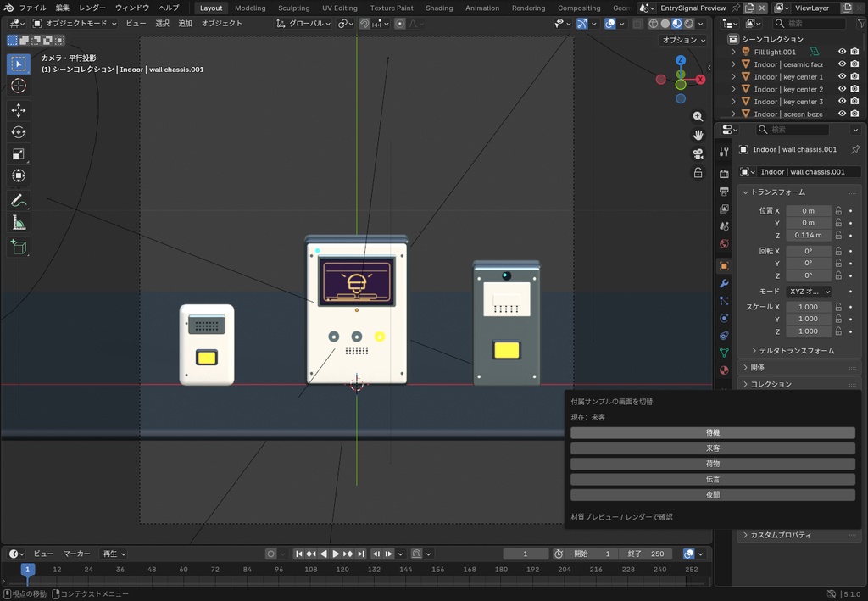Screen dimensions: 868x601
Task: Hide Indoor | key center 1 in viewport
Action: [x=842, y=76]
